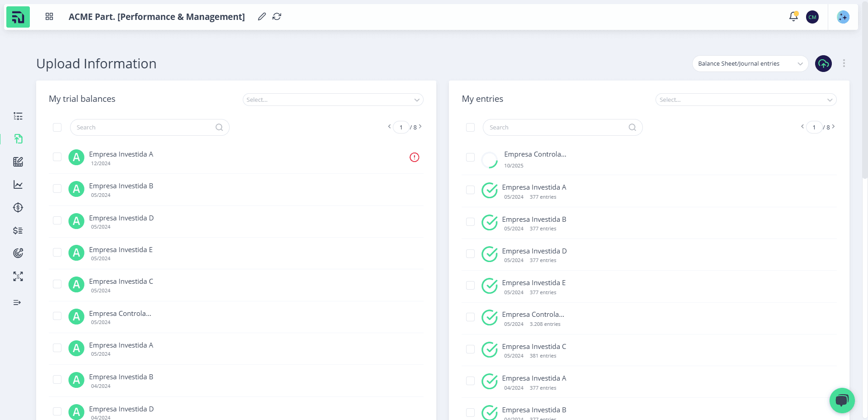Click the cloud upload button
868x420 pixels.
tap(823, 64)
